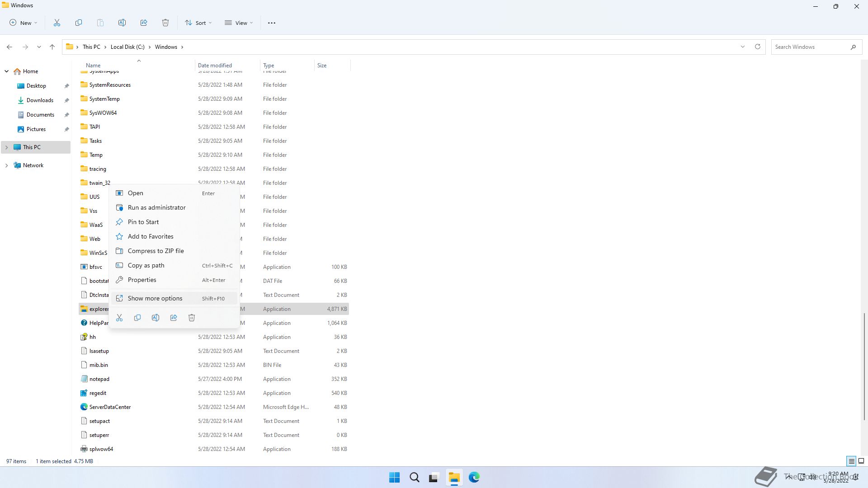This screenshot has height=488, width=868.
Task: Click the Date modified column header
Action: tap(215, 66)
